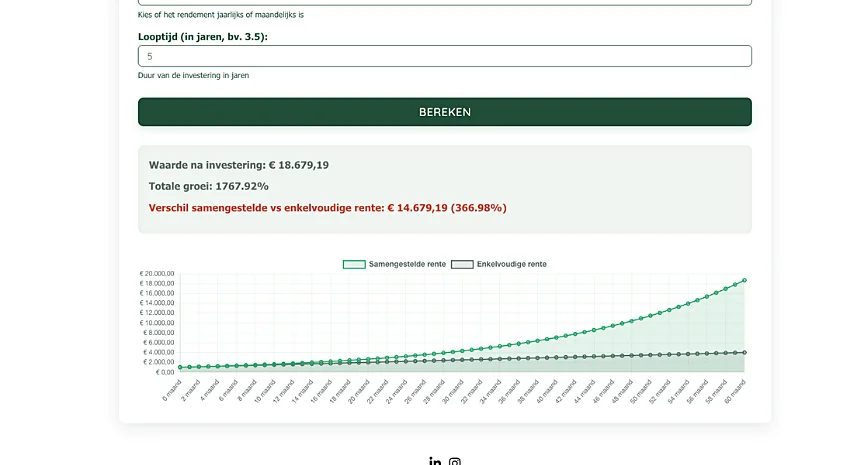Click the first data point at 0 maand

180,367
